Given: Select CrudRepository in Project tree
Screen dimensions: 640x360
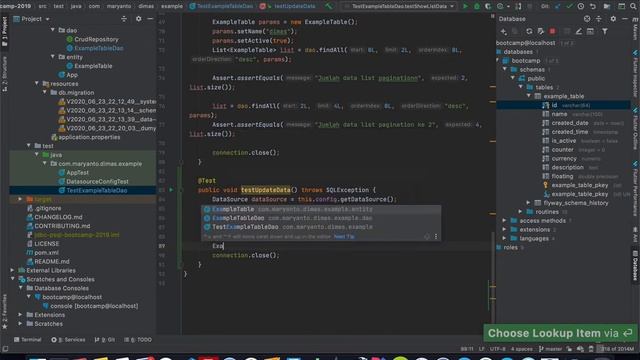Looking at the screenshot, I should coord(92,39).
